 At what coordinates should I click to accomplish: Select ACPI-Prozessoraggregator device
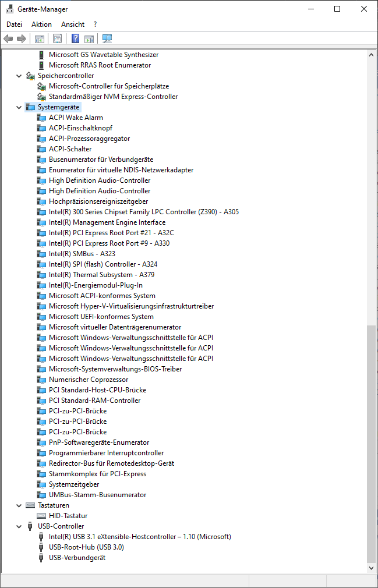tap(90, 139)
